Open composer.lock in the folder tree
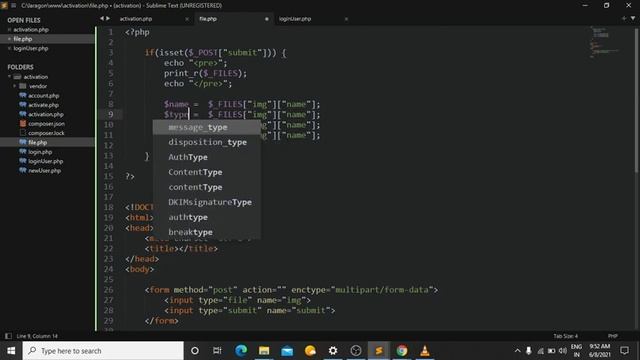This screenshot has width=640, height=360. (x=46, y=133)
